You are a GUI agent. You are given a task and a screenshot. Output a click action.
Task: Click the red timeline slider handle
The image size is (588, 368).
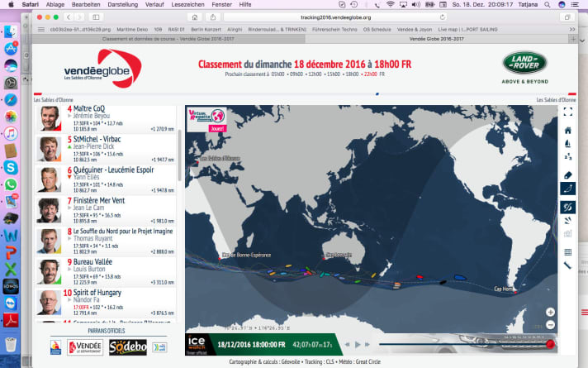[551, 344]
